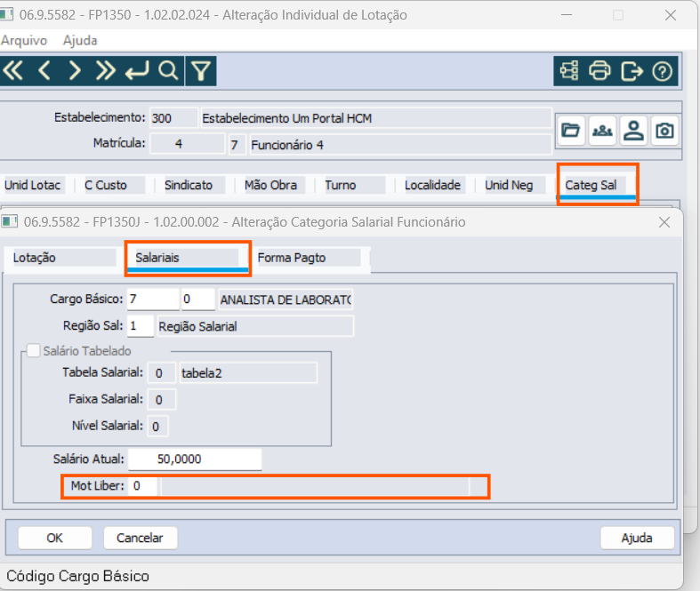The image size is (700, 591).
Task: Click the Nível Salarial field
Action: point(158,426)
